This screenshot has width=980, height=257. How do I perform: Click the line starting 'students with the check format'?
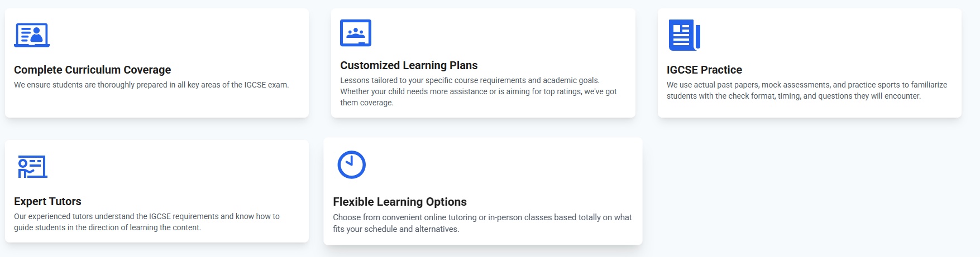click(793, 96)
